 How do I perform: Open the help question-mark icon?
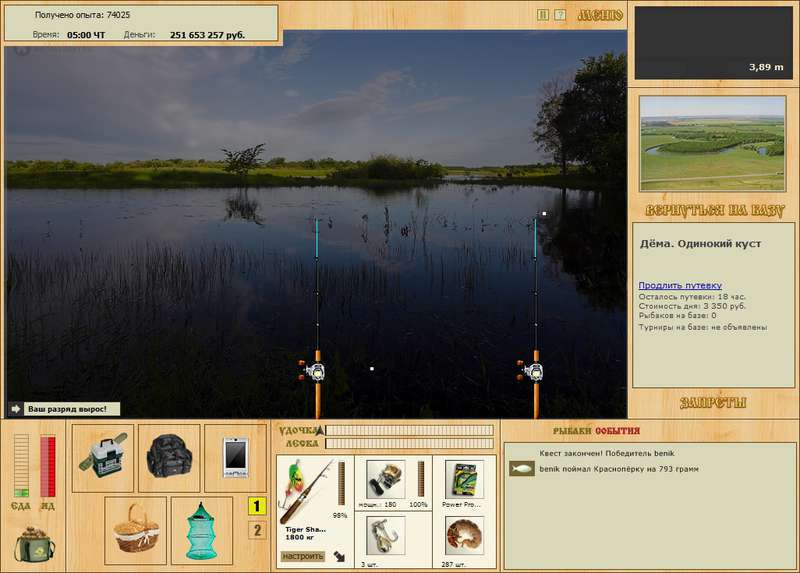click(x=560, y=15)
